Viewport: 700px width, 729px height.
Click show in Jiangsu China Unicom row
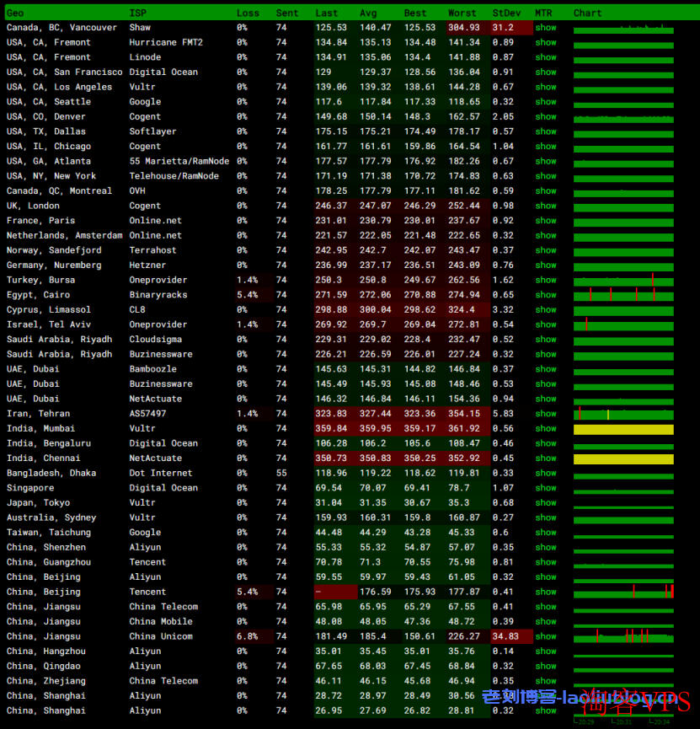click(x=545, y=636)
